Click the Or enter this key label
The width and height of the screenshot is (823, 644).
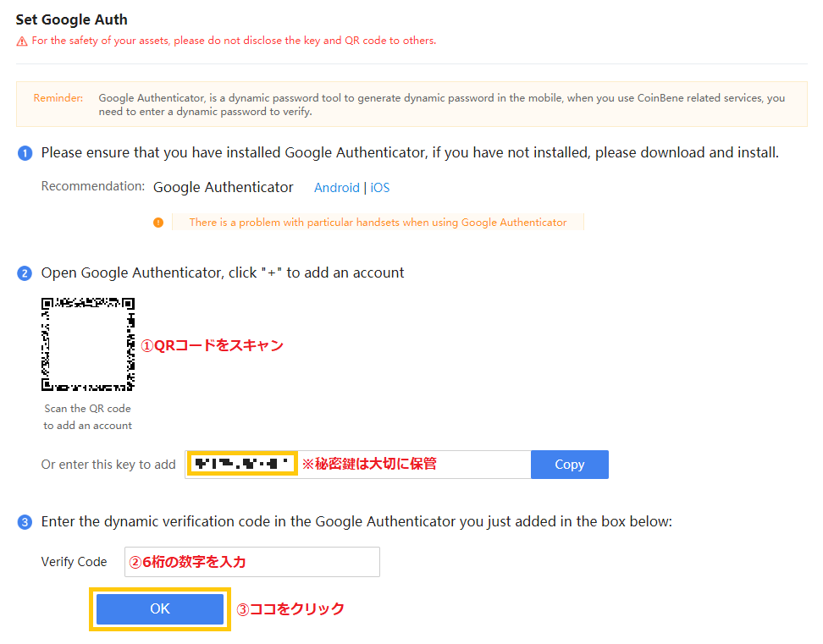[108, 465]
